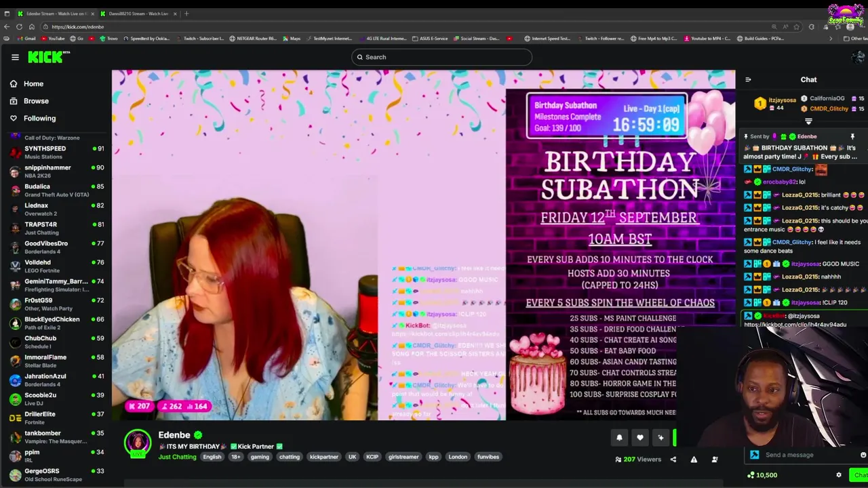Open BlackEyedChicken channel in sidebar
868x488 pixels.
[56, 323]
